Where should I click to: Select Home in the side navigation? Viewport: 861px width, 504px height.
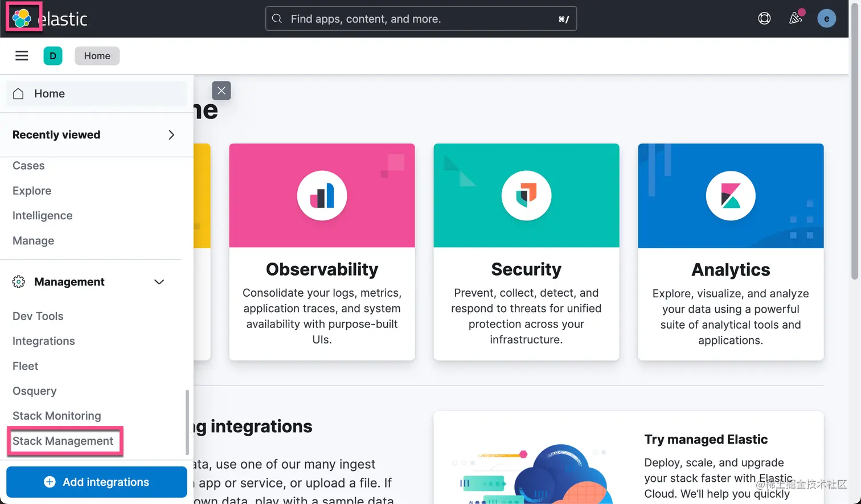[x=96, y=93]
